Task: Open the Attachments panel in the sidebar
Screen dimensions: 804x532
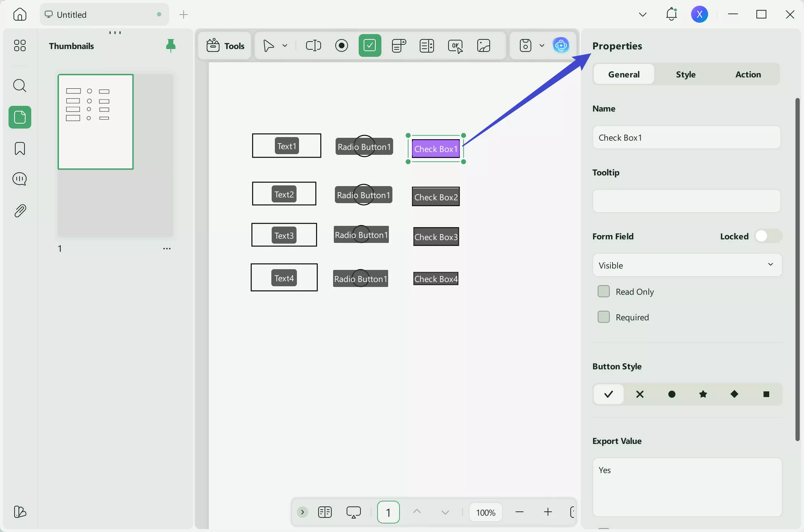Action: coord(20,211)
